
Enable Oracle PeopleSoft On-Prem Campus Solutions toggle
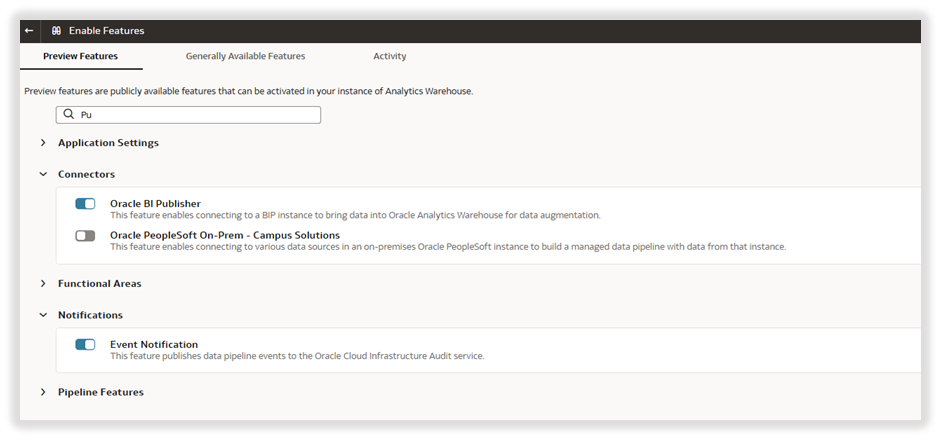(x=85, y=236)
